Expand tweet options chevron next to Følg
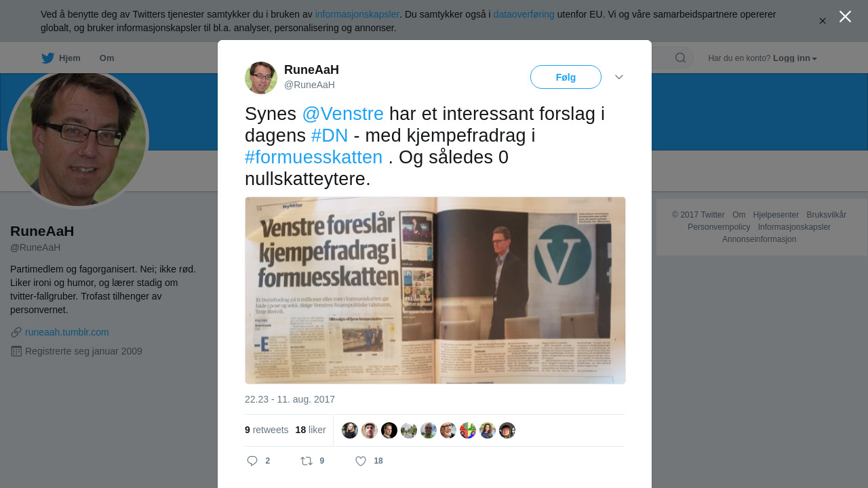Viewport: 868px width, 488px height. pos(619,77)
